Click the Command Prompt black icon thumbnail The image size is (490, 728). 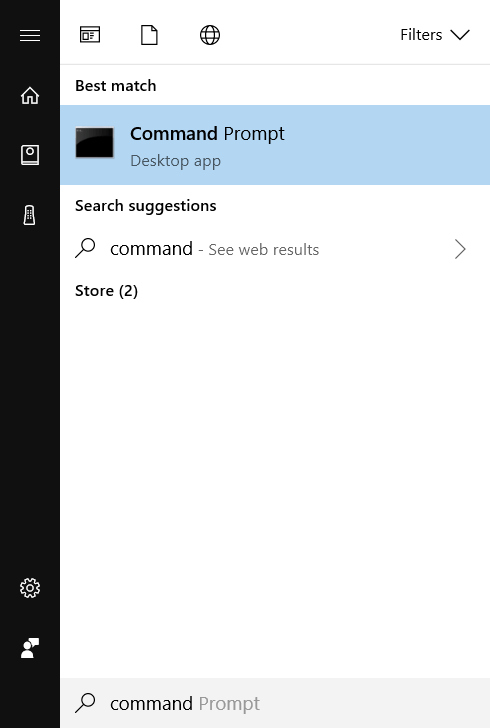(95, 143)
